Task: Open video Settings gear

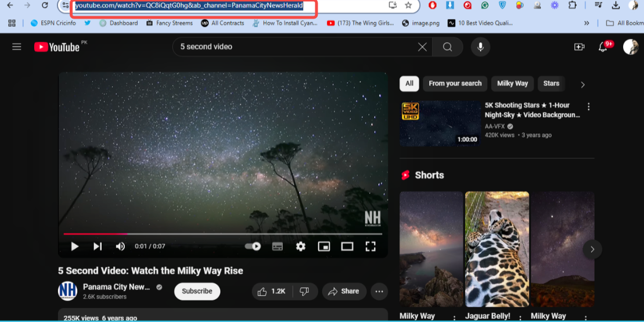Action: tap(301, 246)
